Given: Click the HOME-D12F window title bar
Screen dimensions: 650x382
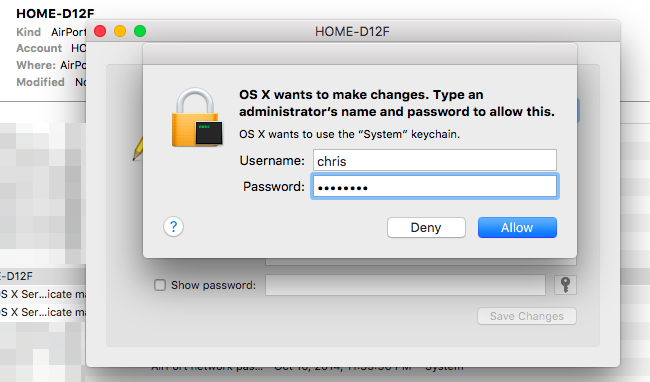Looking at the screenshot, I should (x=352, y=31).
